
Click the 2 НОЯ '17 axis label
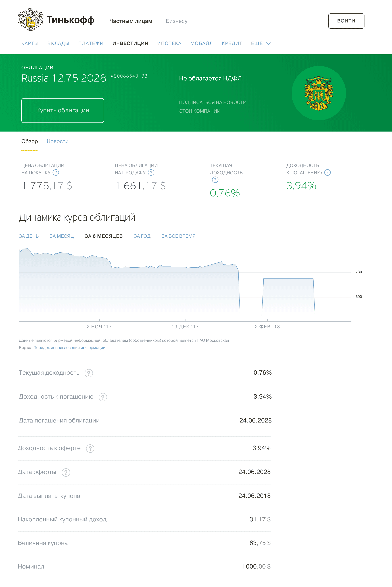pos(99,327)
